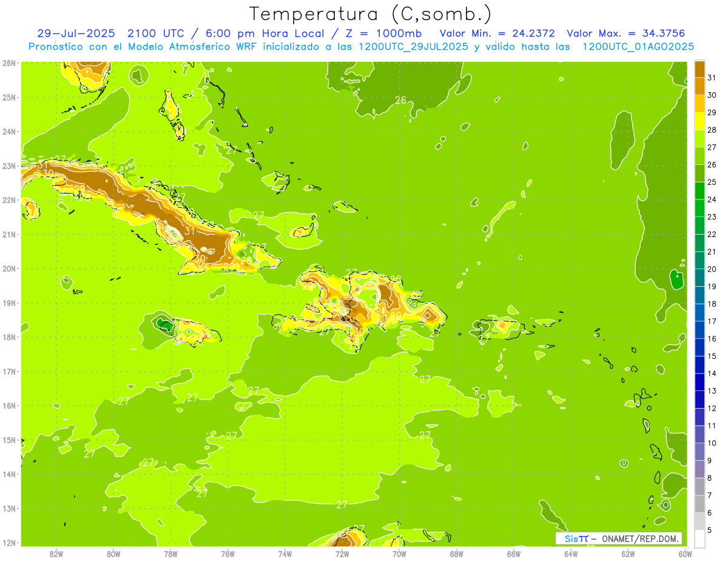Viewport: 728px width, 562px height.
Task: Select the legend band between 27 and 28
Action: coord(700,138)
